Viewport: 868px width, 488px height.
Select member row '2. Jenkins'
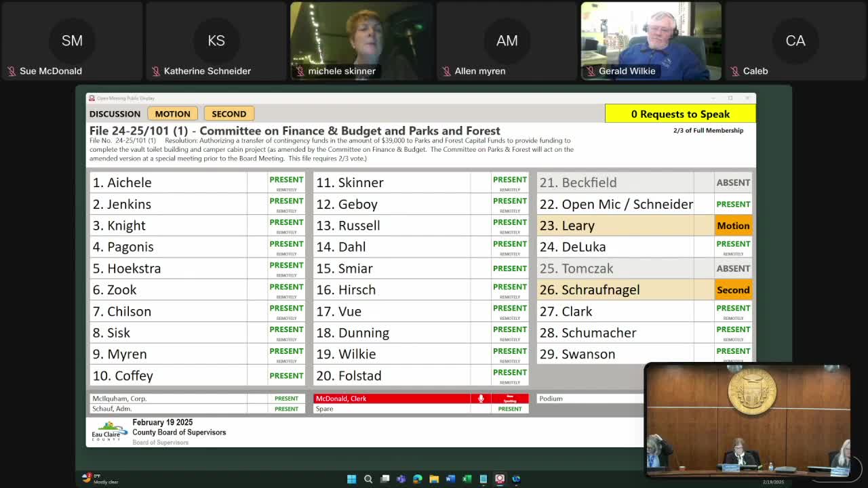(x=197, y=204)
